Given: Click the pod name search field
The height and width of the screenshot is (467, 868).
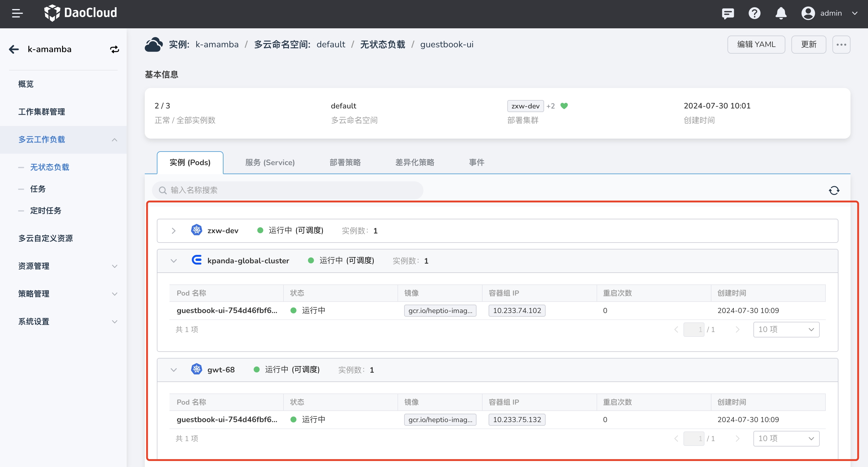Looking at the screenshot, I should click(x=288, y=191).
